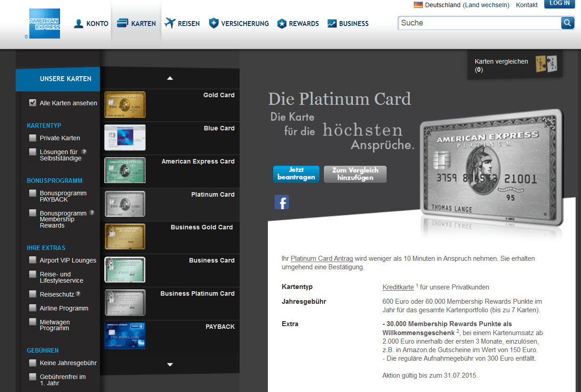Check the Airline Programm checkbox
The image size is (581, 392).
pyautogui.click(x=32, y=308)
